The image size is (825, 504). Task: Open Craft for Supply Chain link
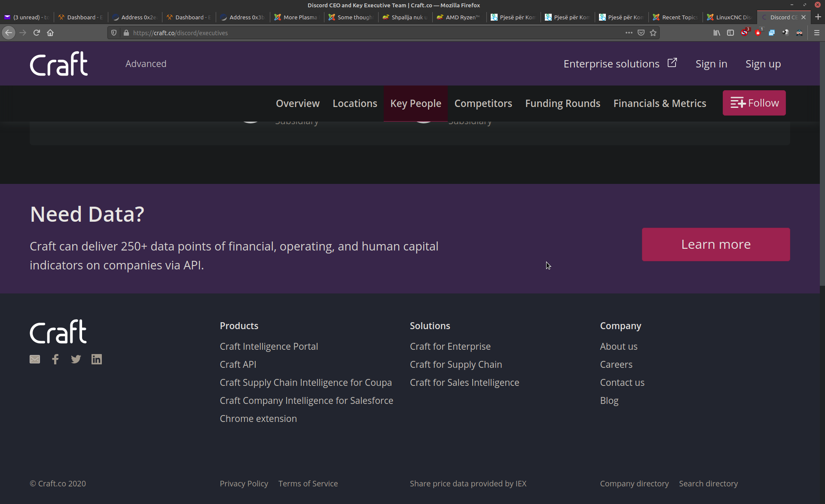click(x=456, y=364)
